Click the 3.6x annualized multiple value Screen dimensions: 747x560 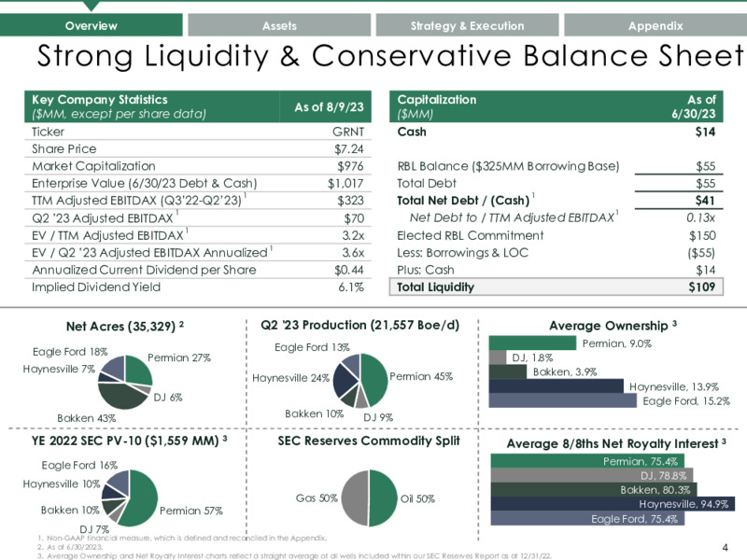point(353,252)
